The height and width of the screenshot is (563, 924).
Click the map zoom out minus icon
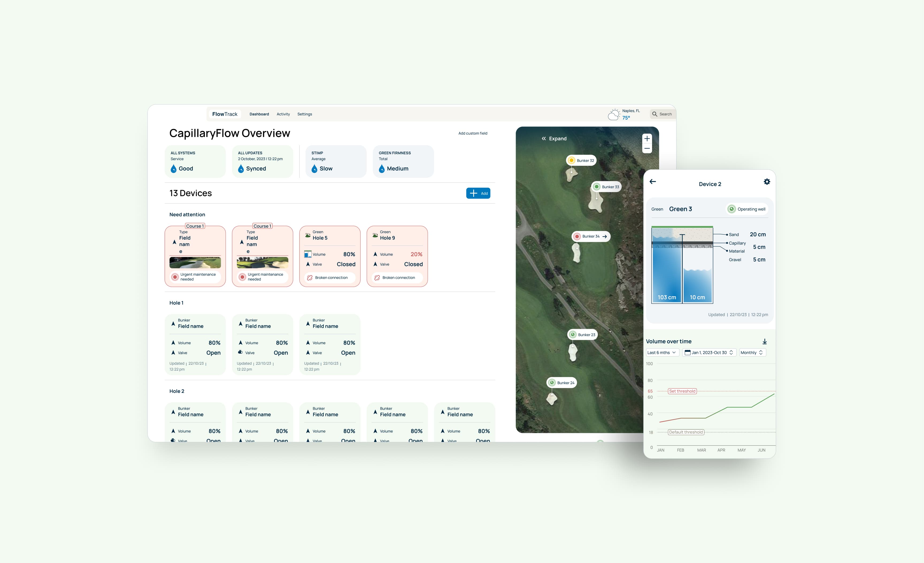pos(647,148)
